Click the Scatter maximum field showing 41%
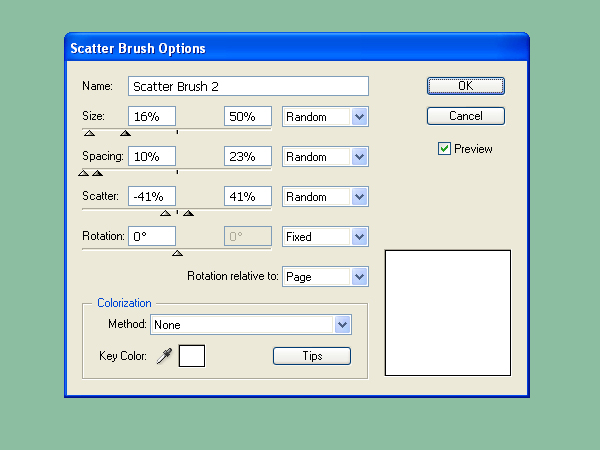The image size is (600, 450). click(x=248, y=196)
